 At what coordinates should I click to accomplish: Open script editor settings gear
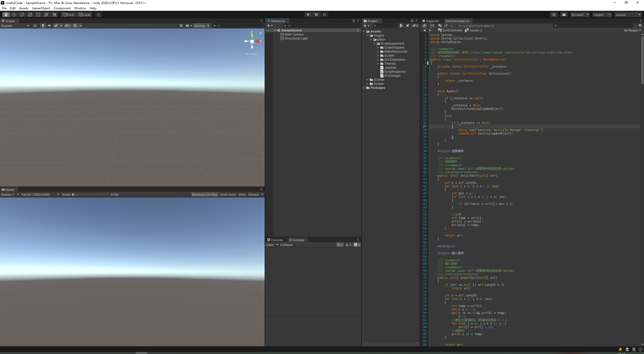click(640, 26)
